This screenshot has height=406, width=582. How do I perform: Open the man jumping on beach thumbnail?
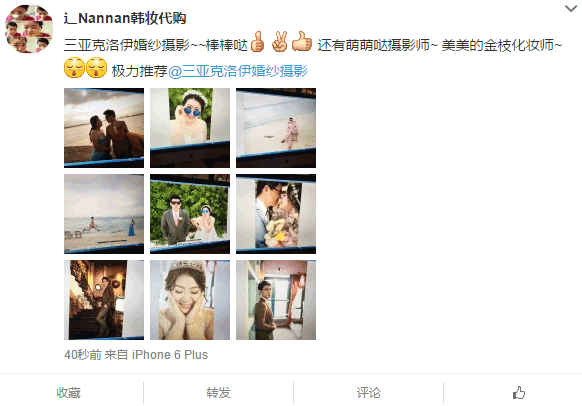pyautogui.click(x=104, y=214)
